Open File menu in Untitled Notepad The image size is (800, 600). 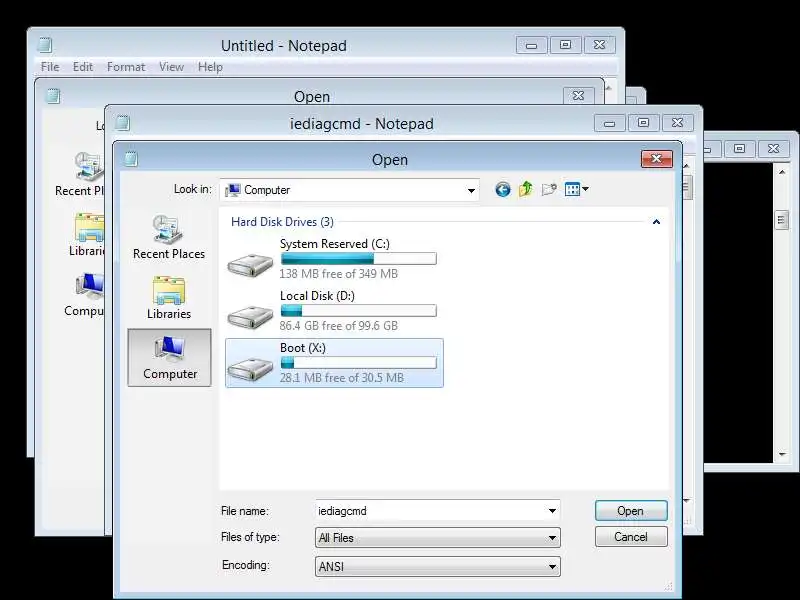pos(50,67)
